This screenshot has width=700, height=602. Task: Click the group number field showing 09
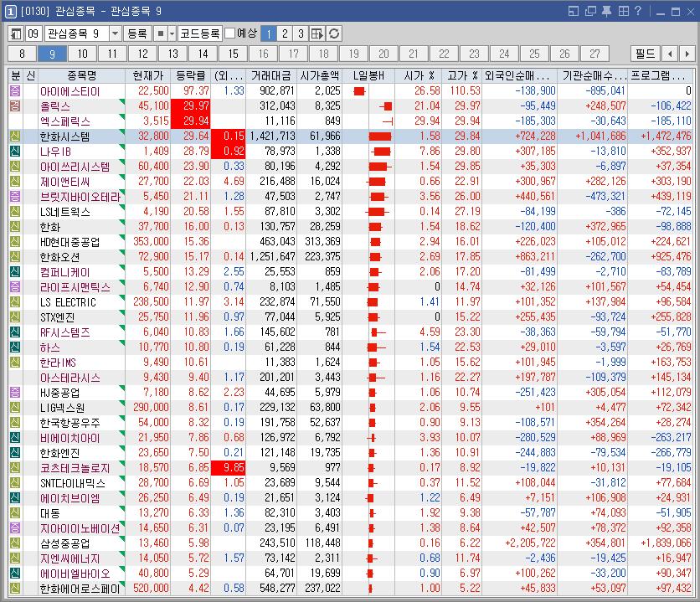(x=33, y=33)
